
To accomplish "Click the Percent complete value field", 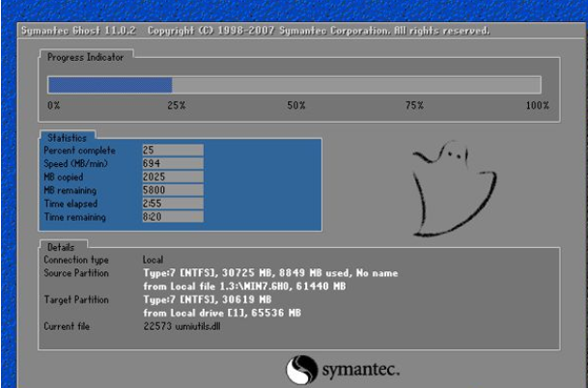I will click(172, 151).
